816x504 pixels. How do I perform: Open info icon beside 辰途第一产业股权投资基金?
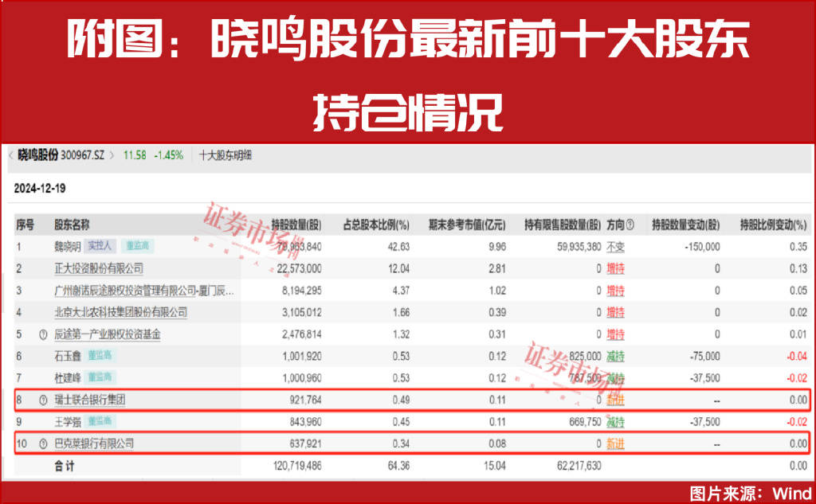tap(43, 334)
